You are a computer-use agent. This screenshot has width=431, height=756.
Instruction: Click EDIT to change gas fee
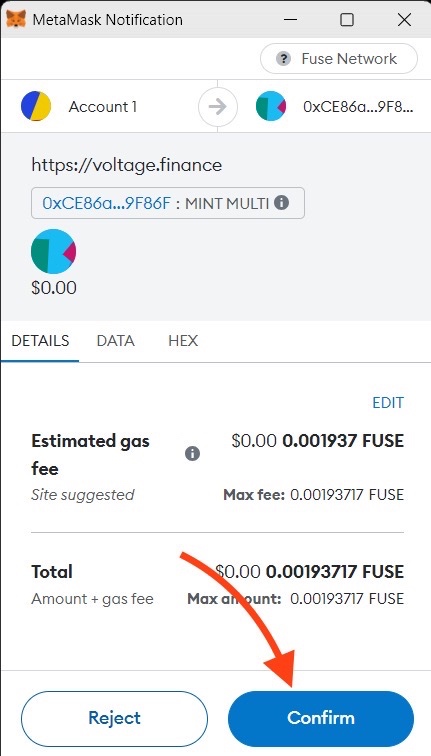388,403
